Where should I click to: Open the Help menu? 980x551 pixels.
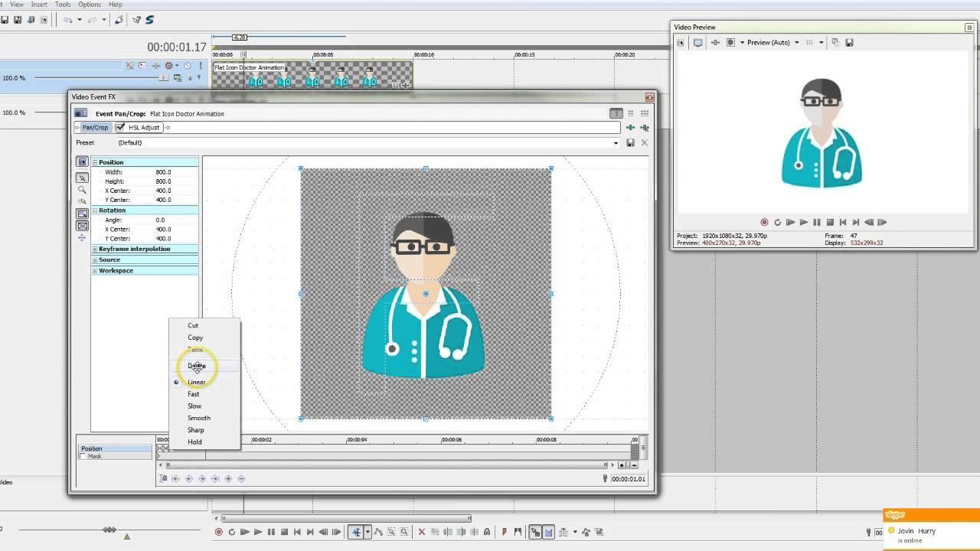pyautogui.click(x=116, y=5)
